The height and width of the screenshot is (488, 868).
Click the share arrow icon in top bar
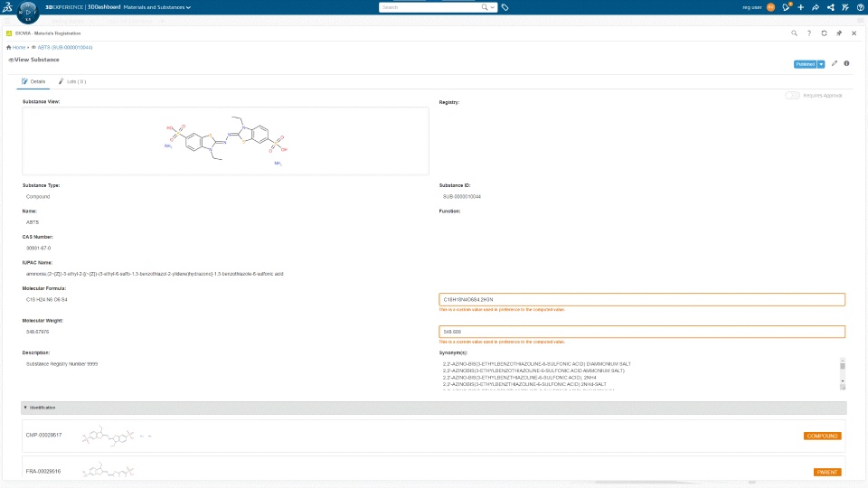pos(816,7)
